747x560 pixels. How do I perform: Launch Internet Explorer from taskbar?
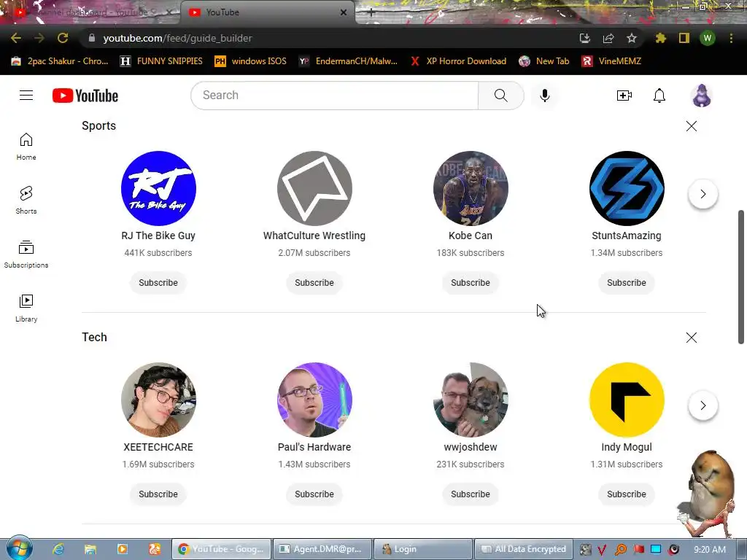(x=58, y=549)
